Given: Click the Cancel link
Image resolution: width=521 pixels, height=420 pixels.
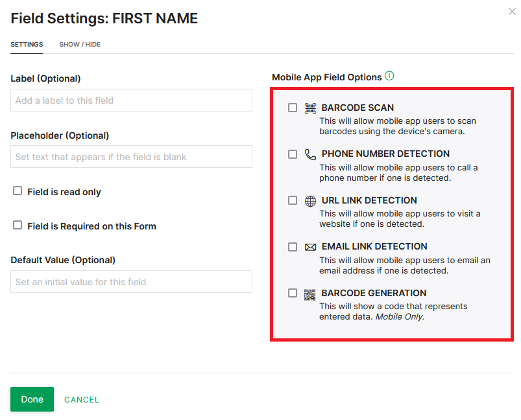Looking at the screenshot, I should (82, 400).
